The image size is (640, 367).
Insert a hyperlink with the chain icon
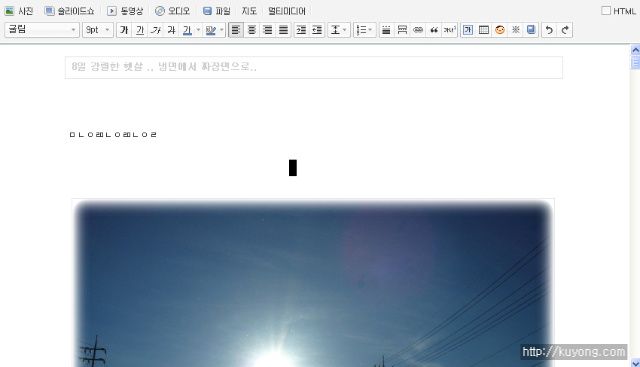(418, 30)
